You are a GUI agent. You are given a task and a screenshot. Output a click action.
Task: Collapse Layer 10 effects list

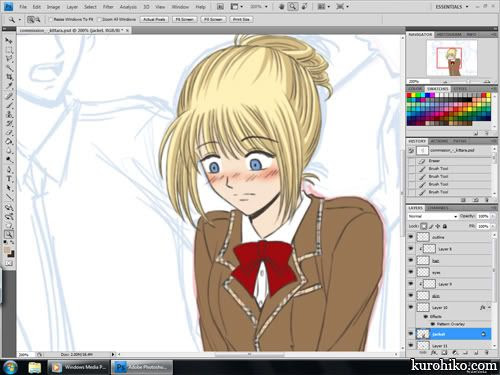[x=489, y=307]
